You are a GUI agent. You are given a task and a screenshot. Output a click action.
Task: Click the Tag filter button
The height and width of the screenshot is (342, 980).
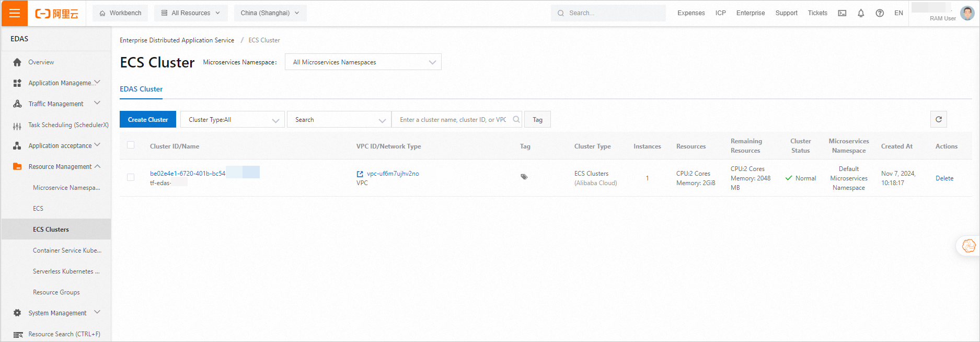tap(537, 120)
